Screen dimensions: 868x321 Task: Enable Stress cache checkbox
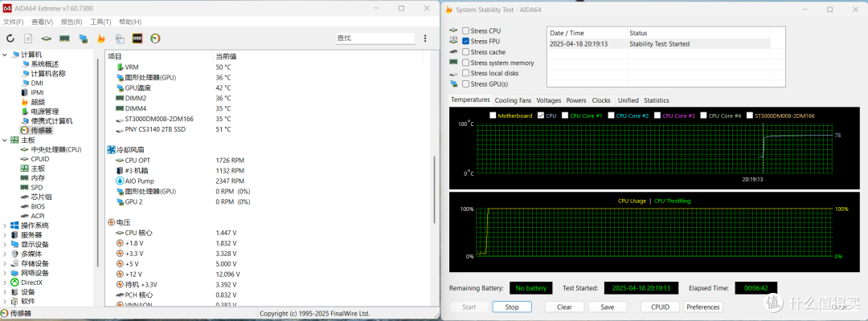click(465, 52)
